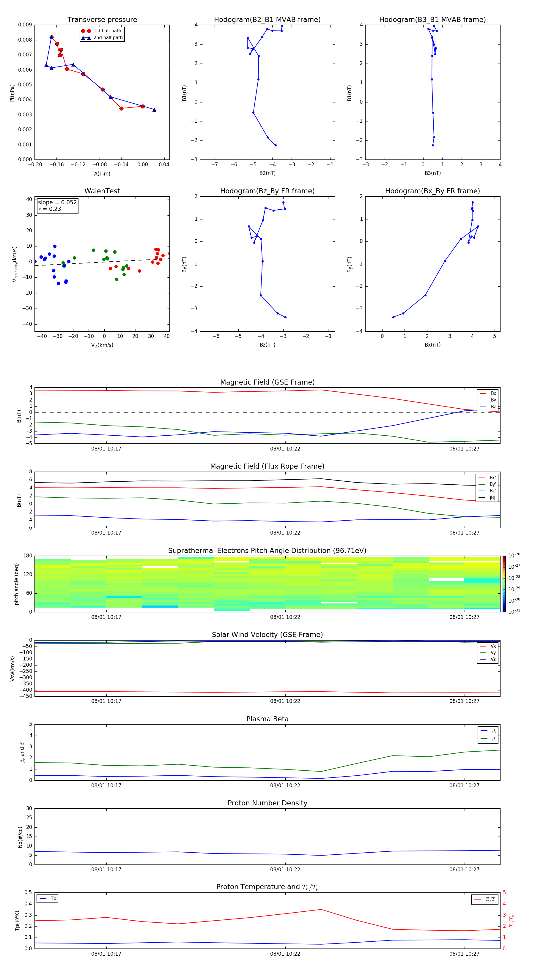535x980 pixels.
Task: Click the "V_A(km/s)" x-axis label
Action: pos(102,345)
